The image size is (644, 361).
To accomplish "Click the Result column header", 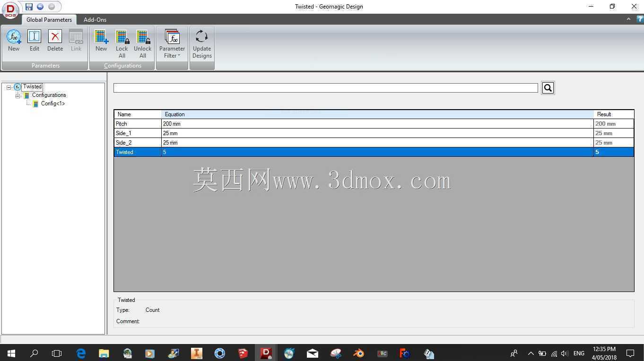I will click(x=614, y=114).
